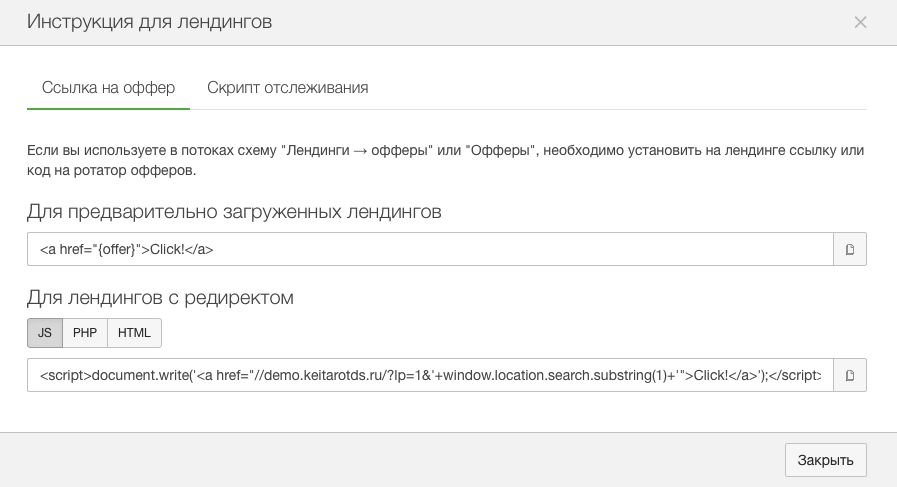Switch to the Скрипт отслеживания tab
Image resolution: width=897 pixels, height=487 pixels.
pyautogui.click(x=287, y=88)
